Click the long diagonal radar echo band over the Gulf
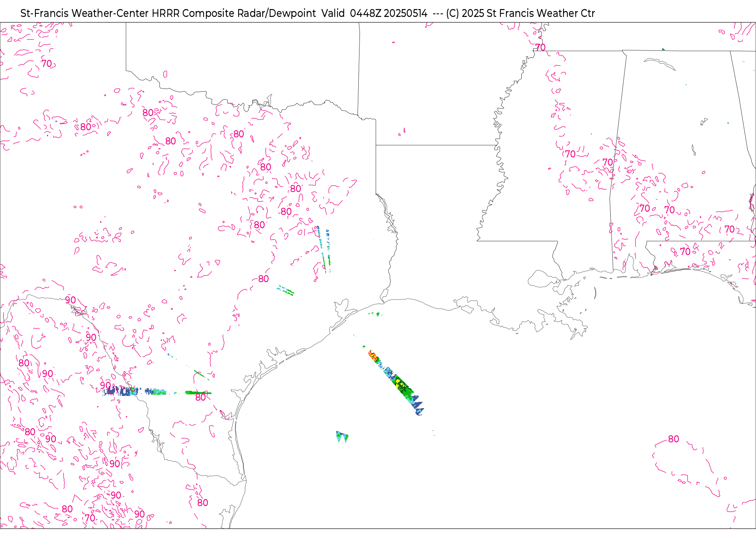This screenshot has height=551, width=756. pos(396,383)
